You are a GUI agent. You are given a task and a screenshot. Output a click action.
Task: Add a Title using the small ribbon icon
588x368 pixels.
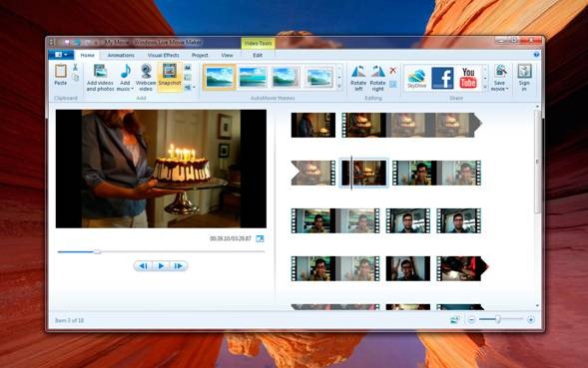point(188,68)
